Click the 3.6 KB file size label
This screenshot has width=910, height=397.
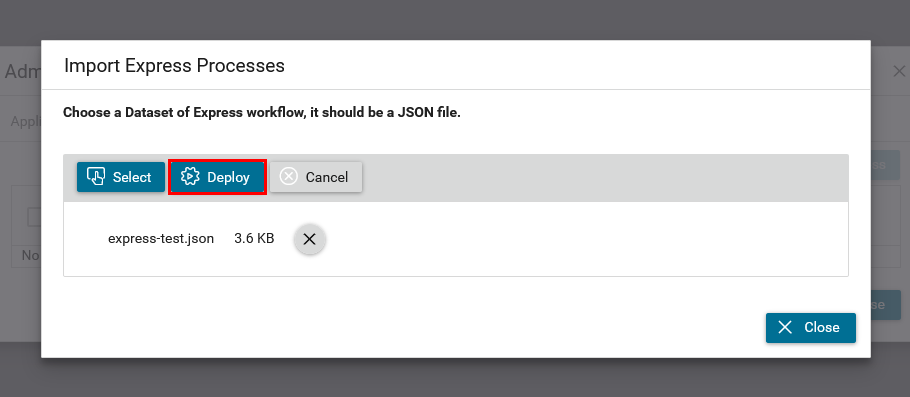[x=254, y=239]
